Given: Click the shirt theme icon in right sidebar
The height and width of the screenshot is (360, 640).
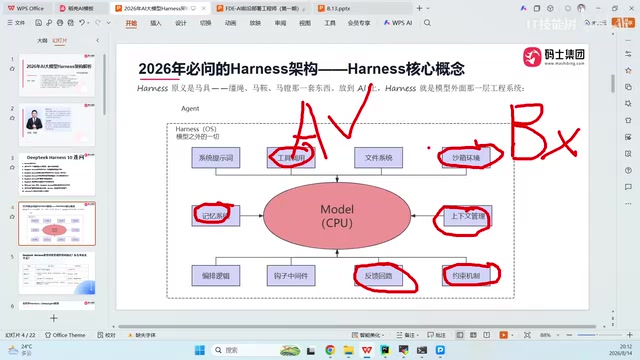Looking at the screenshot, I should 628,120.
